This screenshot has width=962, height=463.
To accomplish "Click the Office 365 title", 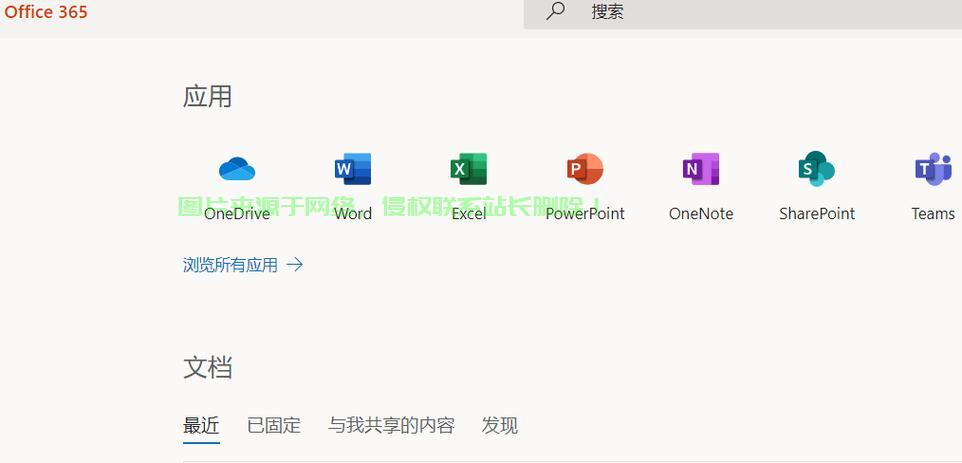I will click(46, 12).
